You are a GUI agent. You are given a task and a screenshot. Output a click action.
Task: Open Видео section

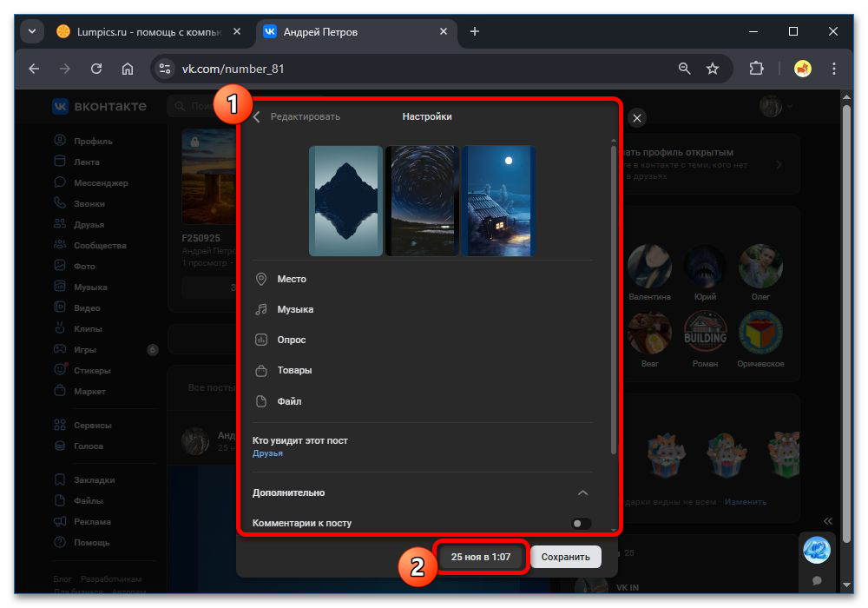click(x=77, y=307)
